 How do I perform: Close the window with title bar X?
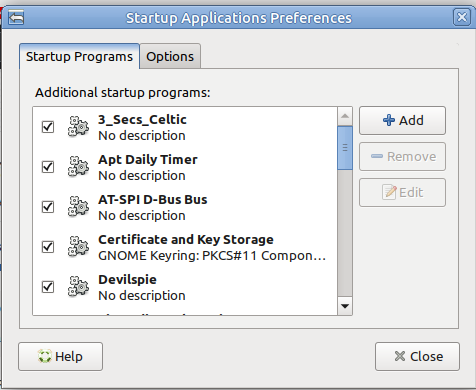click(462, 17)
